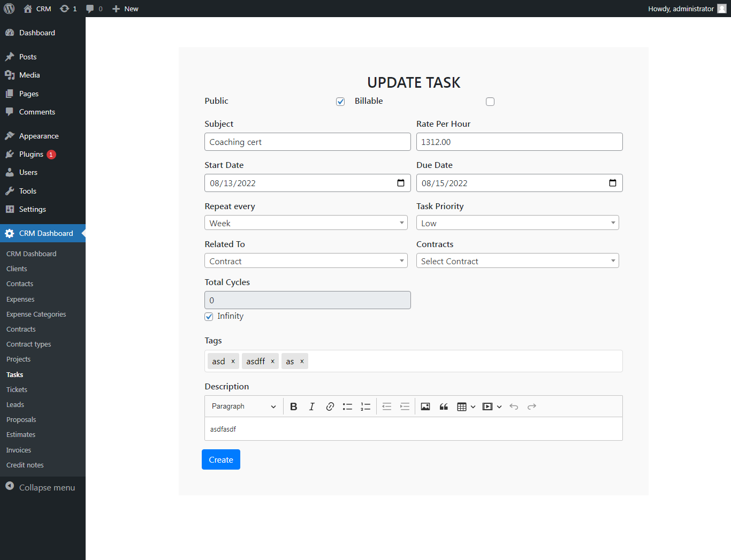Create a numbered list in the editor
This screenshot has width=731, height=560.
click(365, 406)
